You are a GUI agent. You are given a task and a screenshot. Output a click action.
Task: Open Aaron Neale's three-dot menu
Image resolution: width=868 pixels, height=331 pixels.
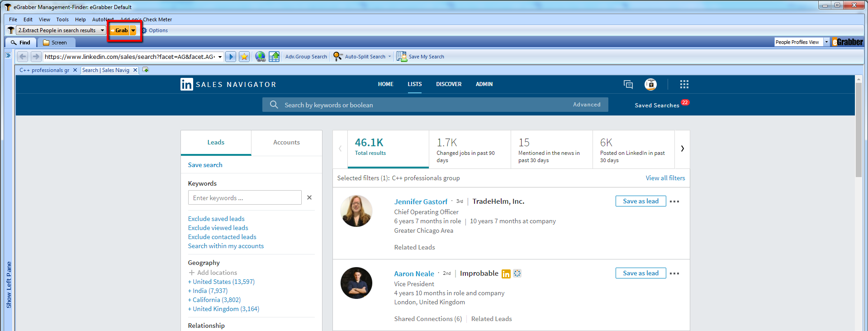pos(674,273)
